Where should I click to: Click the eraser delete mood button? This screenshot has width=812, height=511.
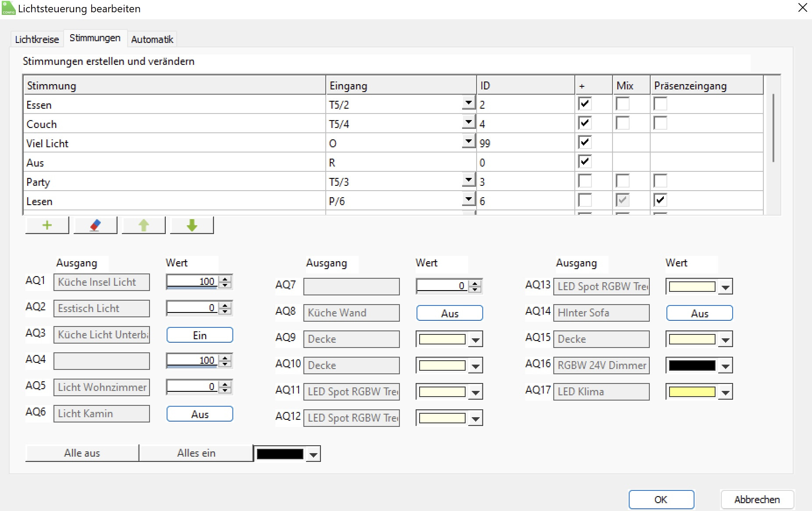click(95, 225)
